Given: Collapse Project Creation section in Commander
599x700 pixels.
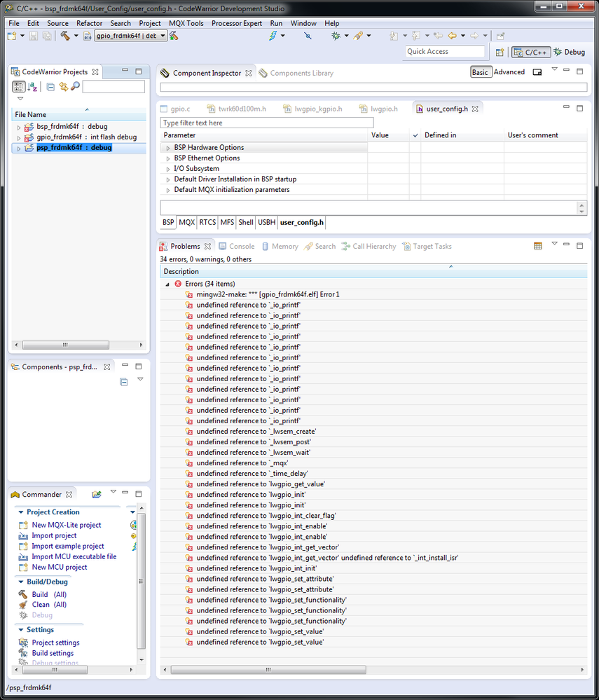Looking at the screenshot, I should (x=20, y=512).
